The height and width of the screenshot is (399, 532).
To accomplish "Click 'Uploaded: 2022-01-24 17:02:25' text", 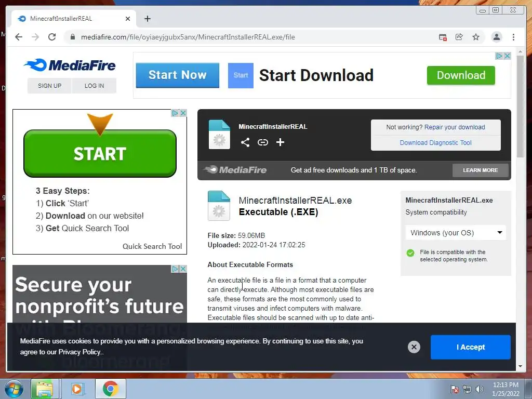I will point(256,245).
